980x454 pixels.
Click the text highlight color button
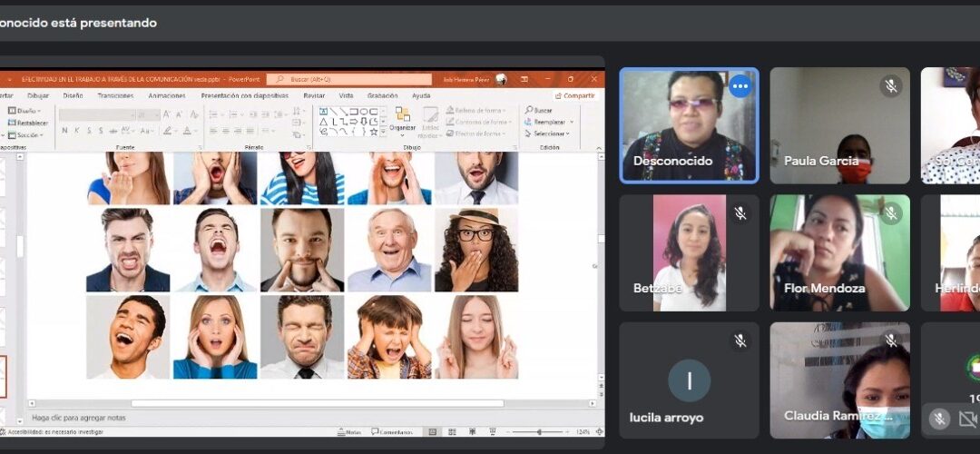pyautogui.click(x=168, y=131)
